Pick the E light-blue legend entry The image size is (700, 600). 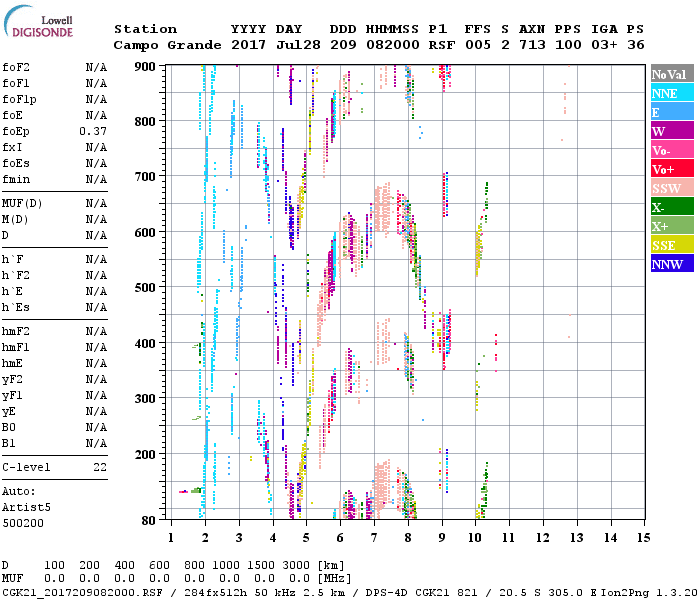(670, 112)
